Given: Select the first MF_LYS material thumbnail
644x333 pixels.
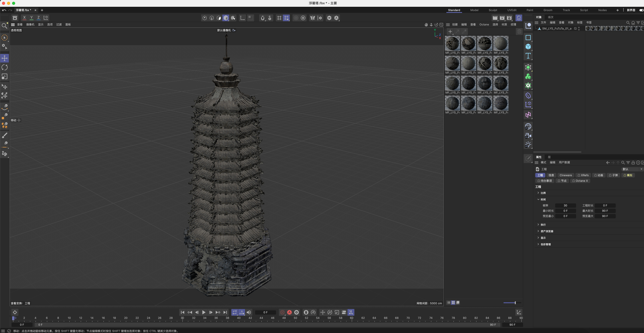Looking at the screenshot, I should coord(452,43).
